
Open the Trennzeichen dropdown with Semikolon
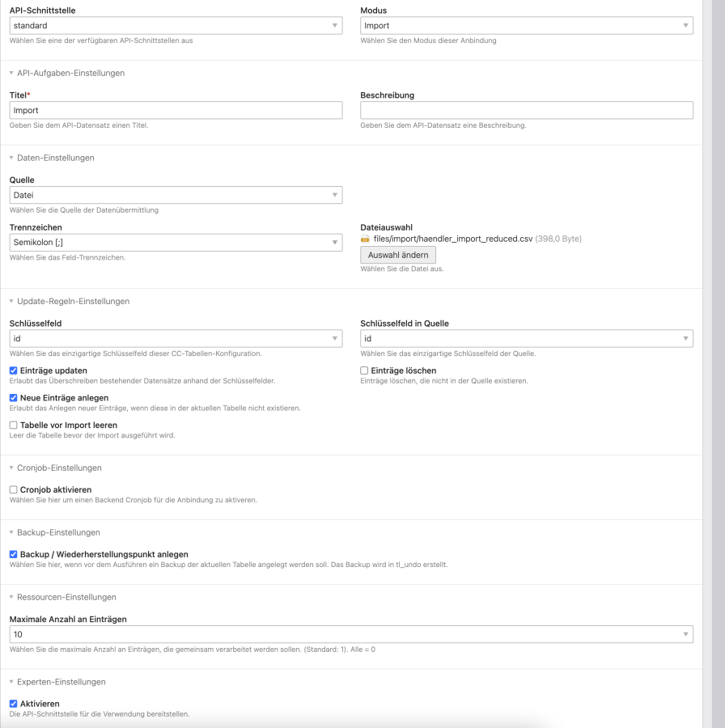pyautogui.click(x=176, y=243)
